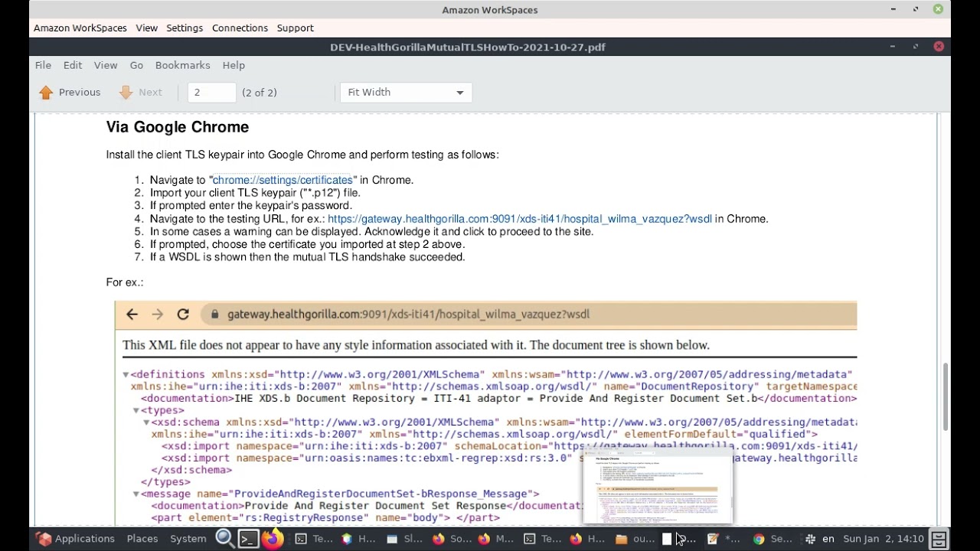Open the File menu of the PDF viewer

click(x=43, y=66)
